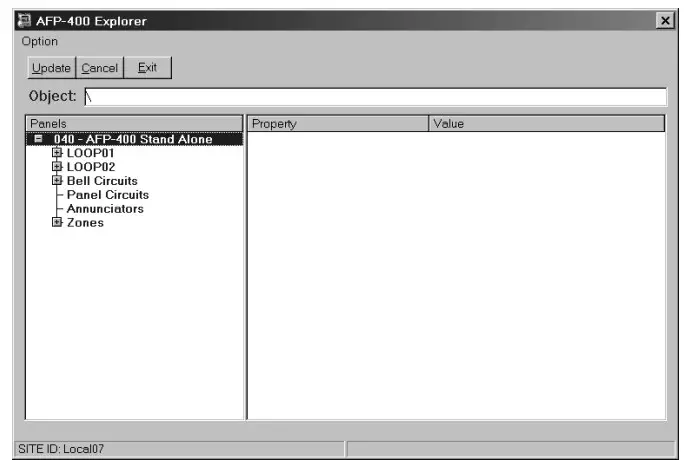
Task: Select 040 - AFP-400 Stand Alone panel
Action: [133, 139]
